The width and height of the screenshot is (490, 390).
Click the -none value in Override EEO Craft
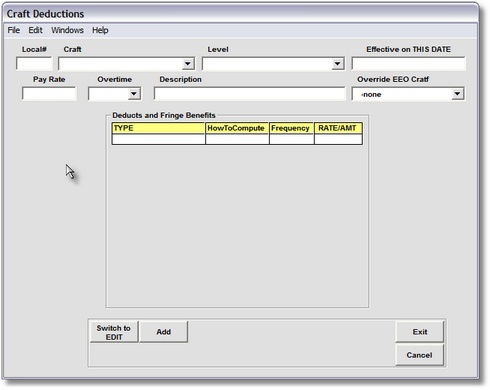click(371, 95)
